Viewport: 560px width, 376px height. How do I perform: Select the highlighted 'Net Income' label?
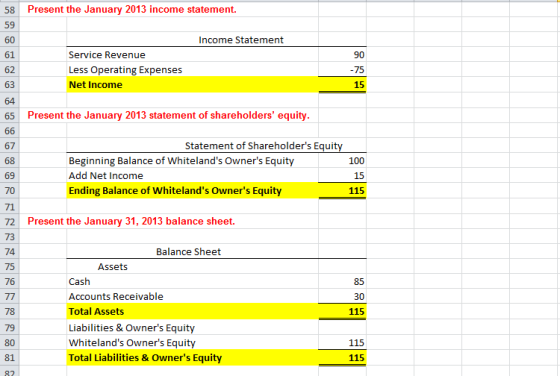(192, 85)
